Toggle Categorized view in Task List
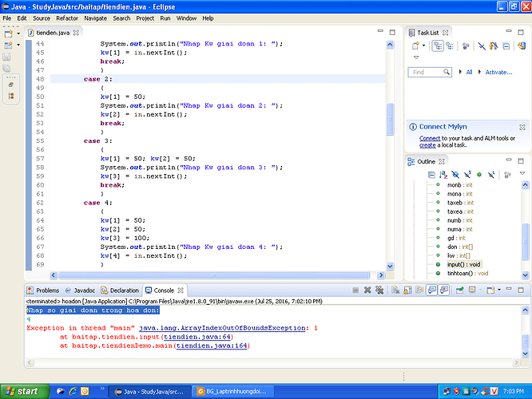 (x=439, y=46)
